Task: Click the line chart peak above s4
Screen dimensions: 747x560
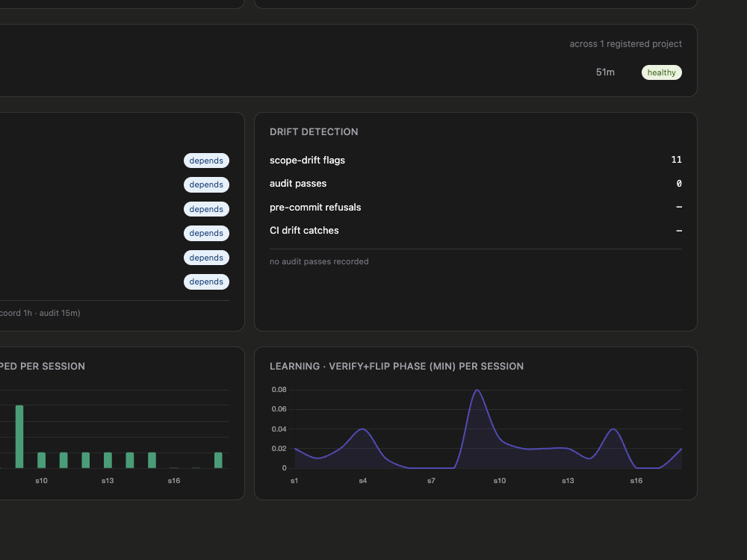Action: (x=362, y=429)
